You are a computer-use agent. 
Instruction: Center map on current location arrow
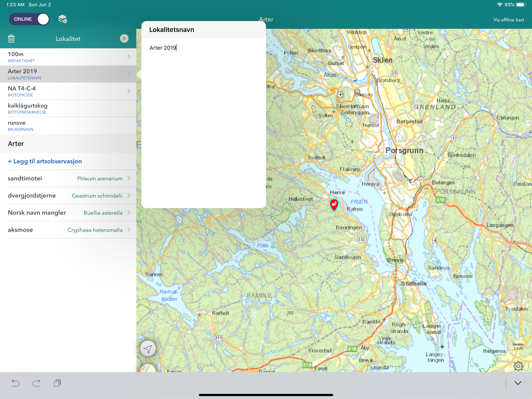pos(148,349)
